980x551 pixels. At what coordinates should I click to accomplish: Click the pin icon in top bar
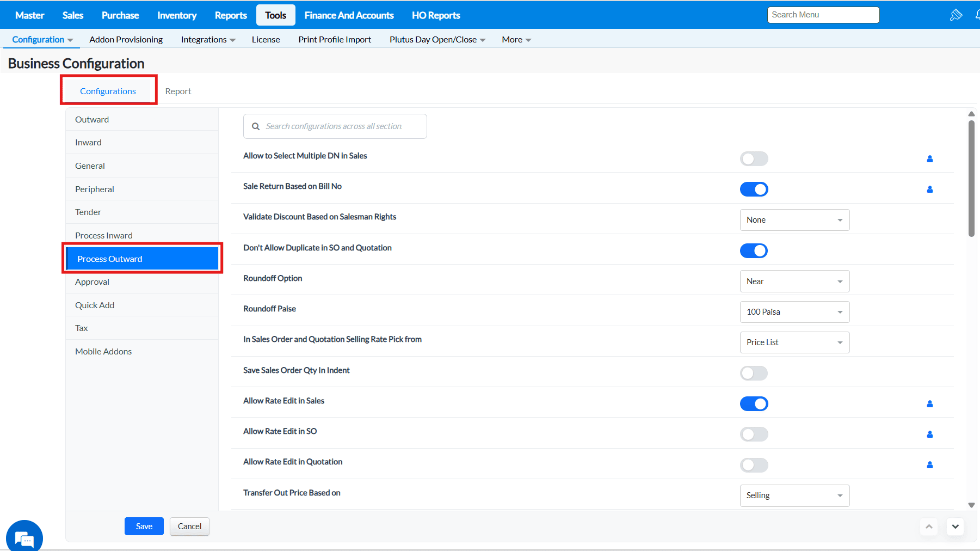[x=956, y=15]
